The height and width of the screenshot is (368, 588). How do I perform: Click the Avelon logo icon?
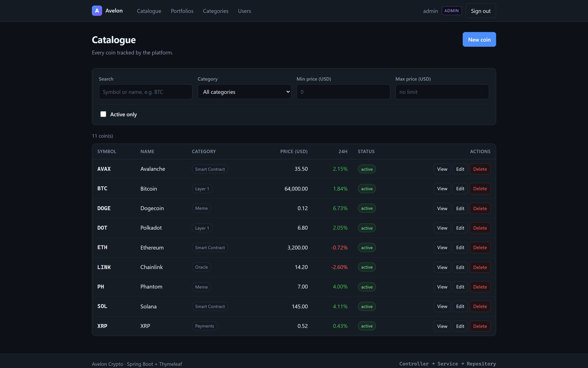pyautogui.click(x=97, y=11)
